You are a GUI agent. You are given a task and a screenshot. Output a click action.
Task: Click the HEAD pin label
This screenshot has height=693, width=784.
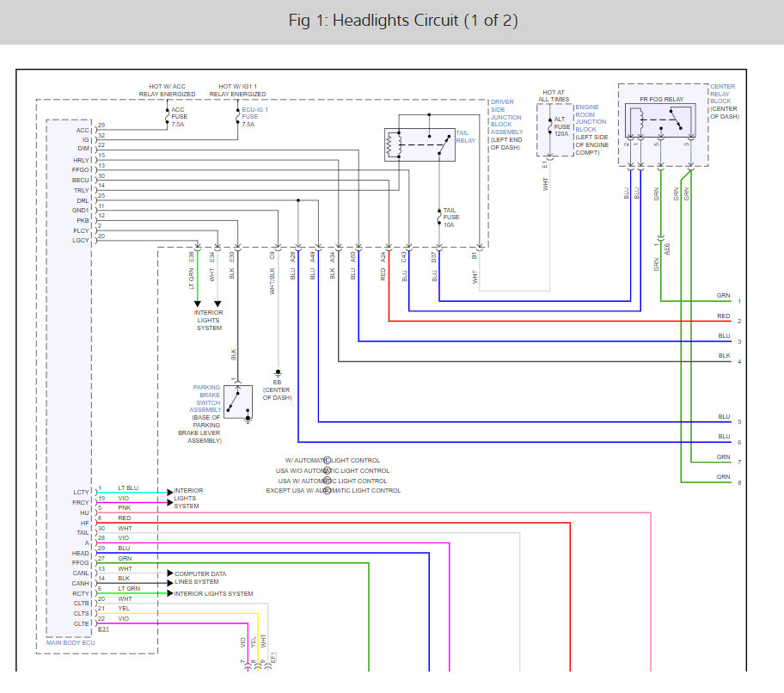pyautogui.click(x=81, y=554)
